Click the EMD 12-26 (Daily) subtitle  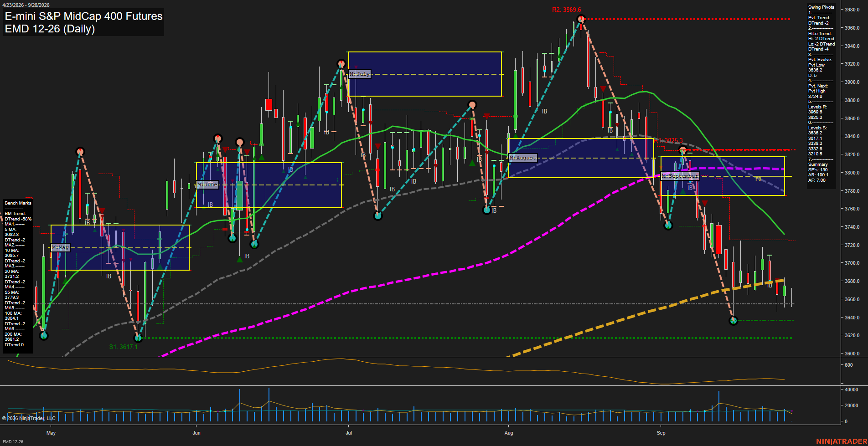click(x=50, y=29)
